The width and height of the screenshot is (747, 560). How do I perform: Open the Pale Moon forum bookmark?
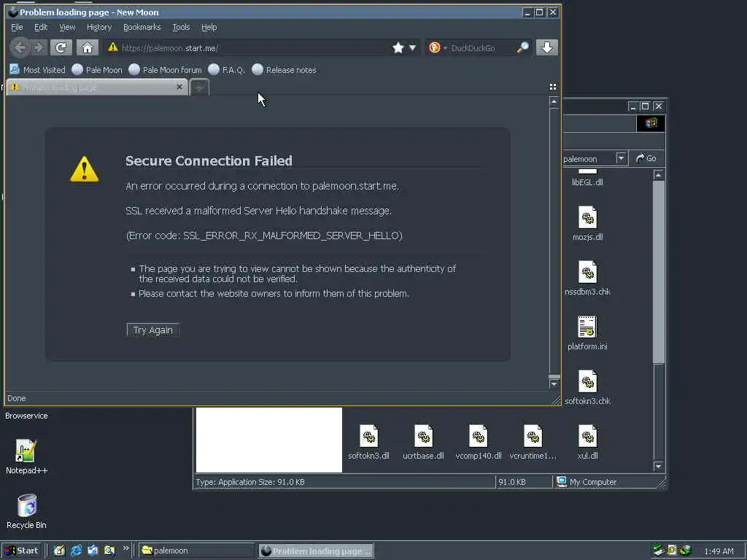click(x=166, y=69)
